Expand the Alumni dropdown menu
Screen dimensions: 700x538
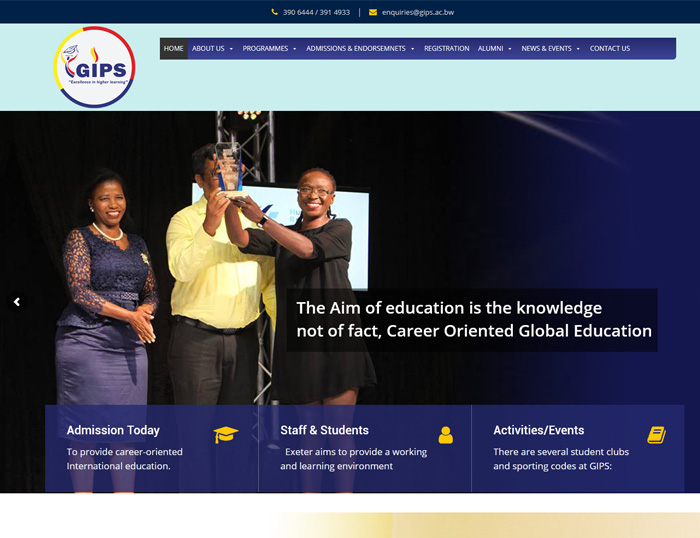(x=494, y=48)
